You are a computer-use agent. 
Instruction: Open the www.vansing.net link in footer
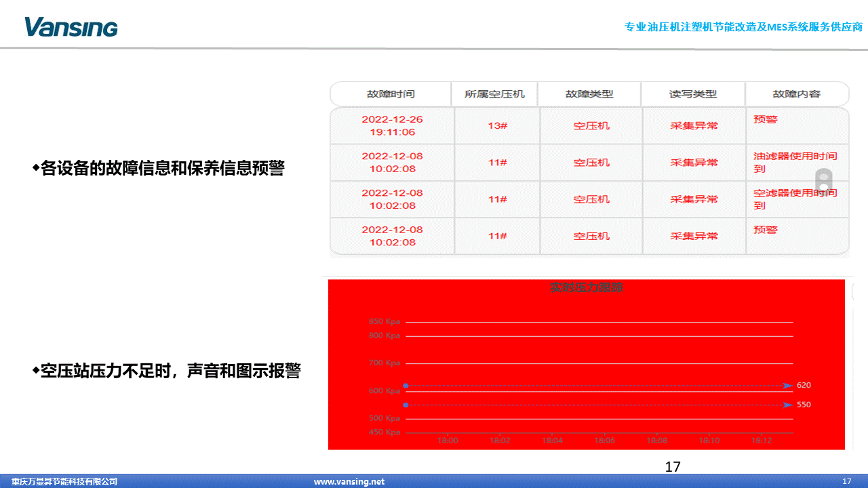pyautogui.click(x=349, y=481)
